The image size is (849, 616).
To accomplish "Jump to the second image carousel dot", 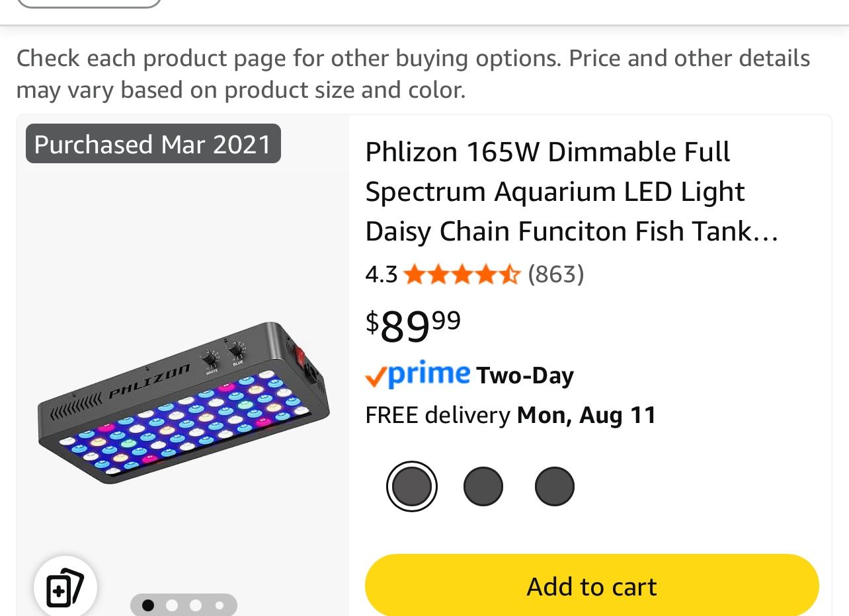I will (172, 605).
